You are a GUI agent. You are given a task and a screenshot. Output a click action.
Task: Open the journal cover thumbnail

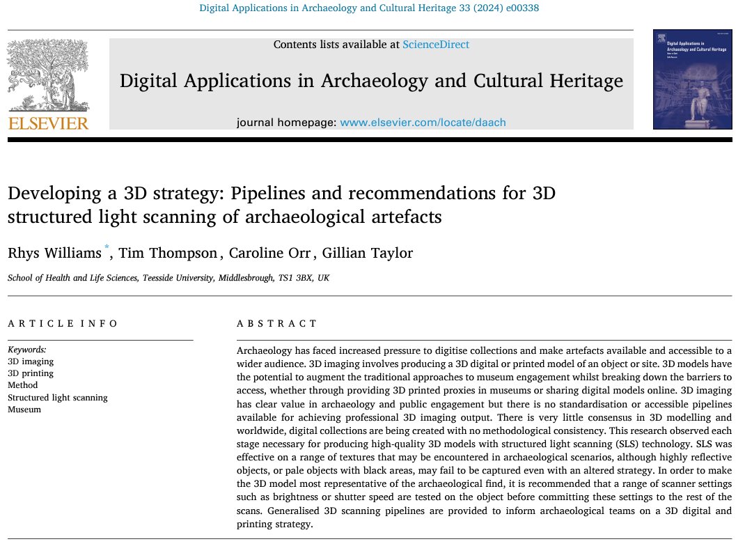pos(692,79)
